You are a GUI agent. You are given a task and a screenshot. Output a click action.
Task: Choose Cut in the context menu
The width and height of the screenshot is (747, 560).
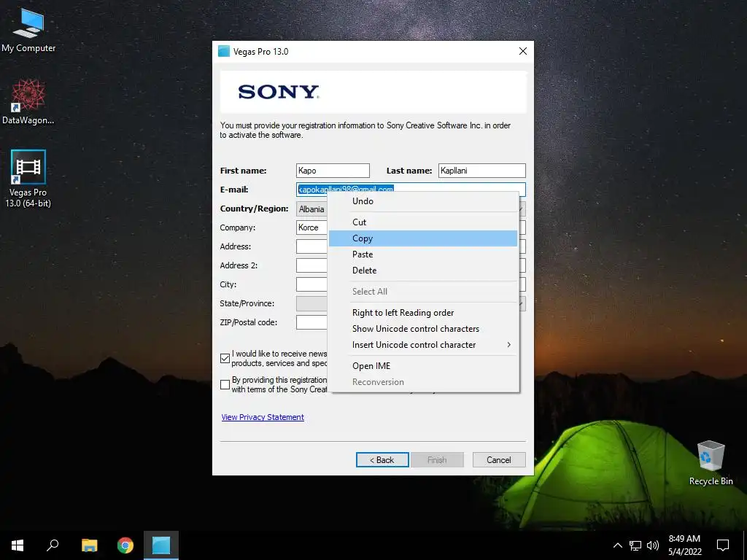423,222
